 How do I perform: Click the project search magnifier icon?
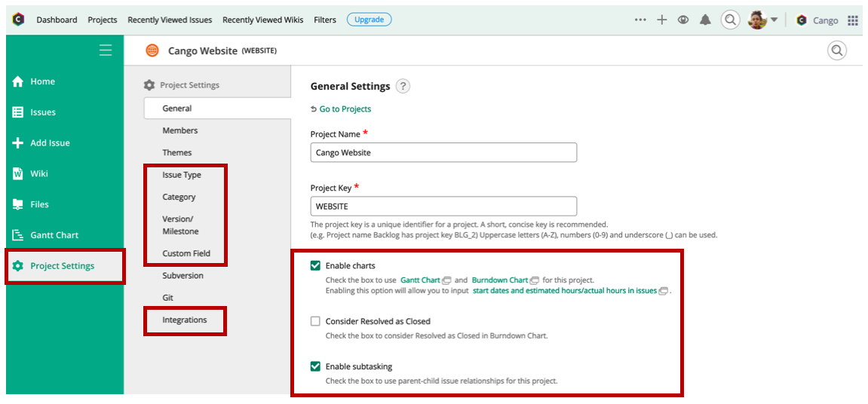pyautogui.click(x=836, y=50)
